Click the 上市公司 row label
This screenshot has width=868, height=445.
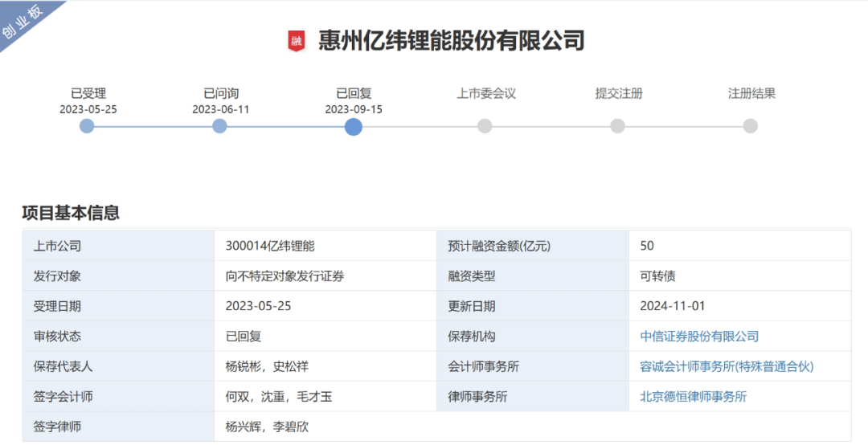click(x=57, y=246)
